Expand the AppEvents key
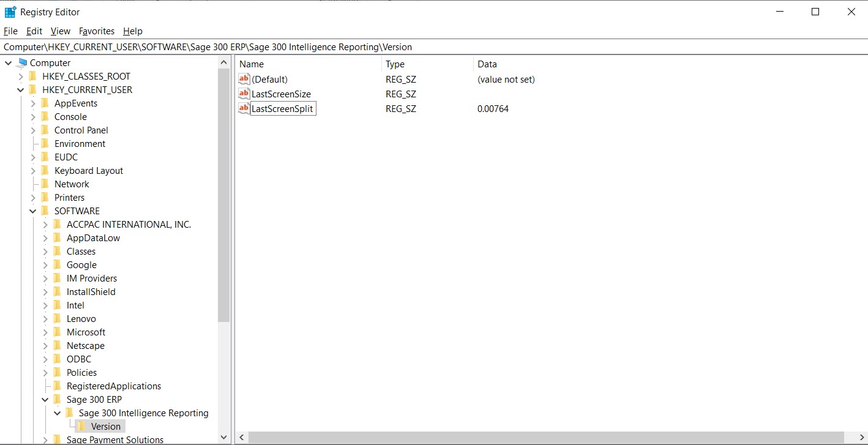The width and height of the screenshot is (868, 445). tap(33, 103)
